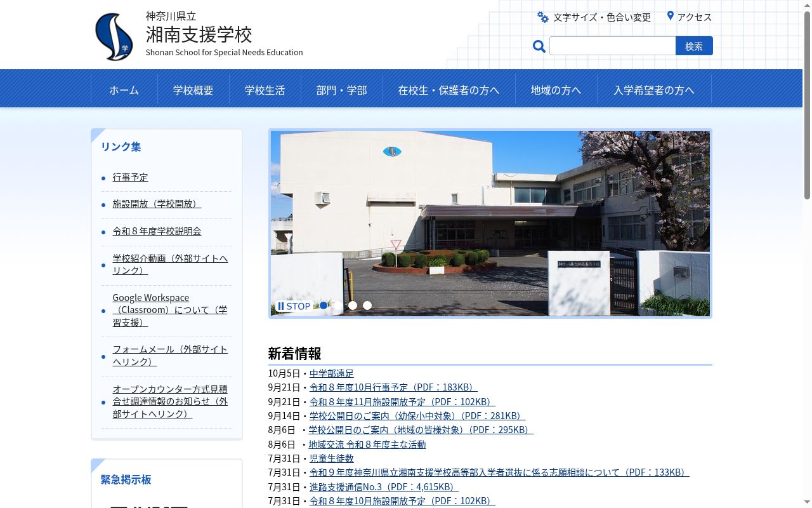The width and height of the screenshot is (812, 508).
Task: Open the 行事予定 link
Action: pos(130,177)
